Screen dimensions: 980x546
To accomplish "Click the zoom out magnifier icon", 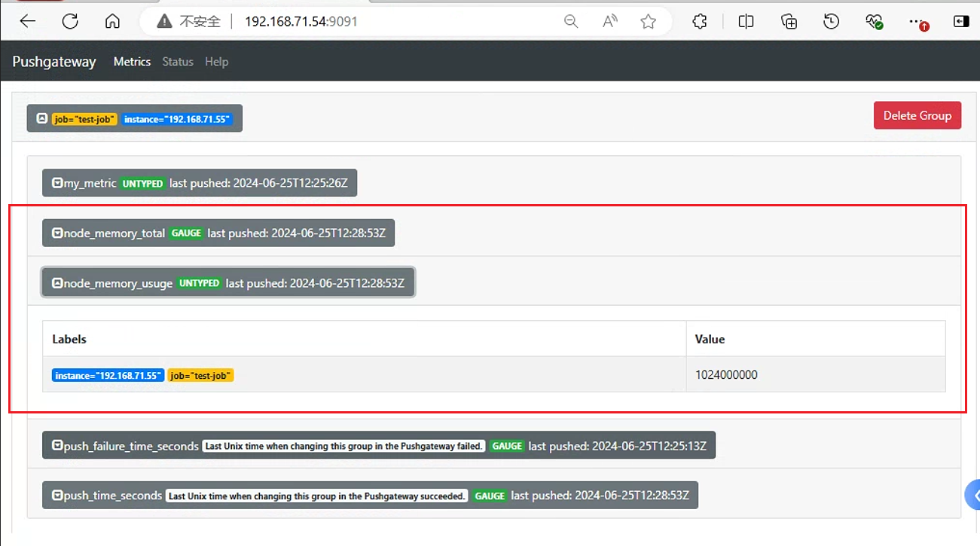I will coord(571,22).
